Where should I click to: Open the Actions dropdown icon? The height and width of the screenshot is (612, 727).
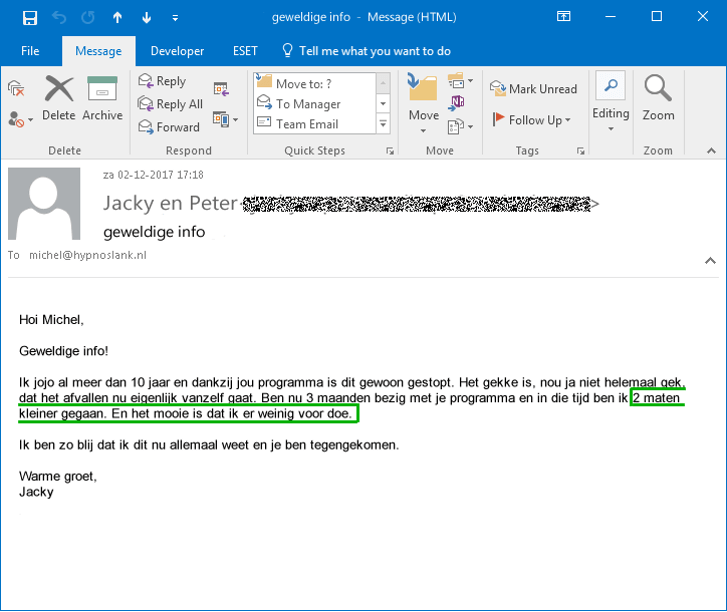tap(460, 126)
